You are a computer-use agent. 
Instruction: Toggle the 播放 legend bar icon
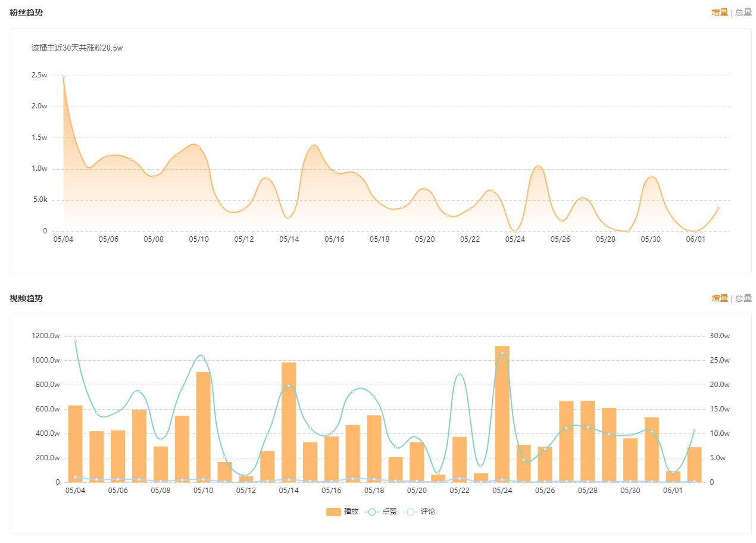[x=333, y=511]
